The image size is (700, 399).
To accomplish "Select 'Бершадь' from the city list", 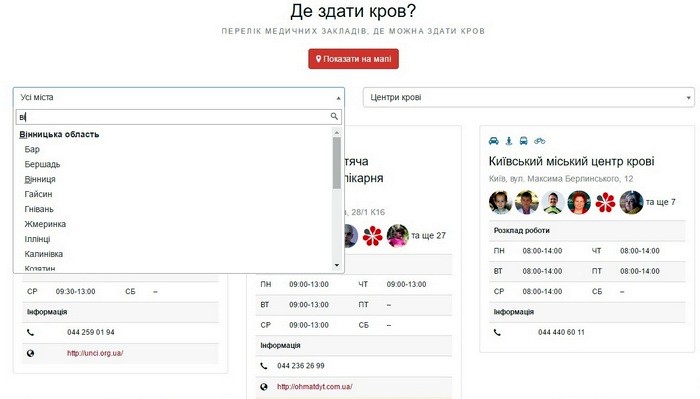I will [x=42, y=164].
